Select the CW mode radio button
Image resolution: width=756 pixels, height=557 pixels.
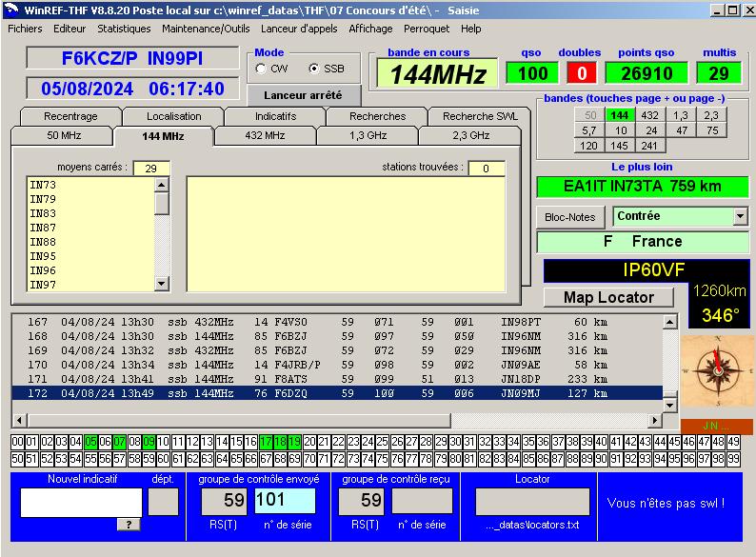pyautogui.click(x=261, y=69)
